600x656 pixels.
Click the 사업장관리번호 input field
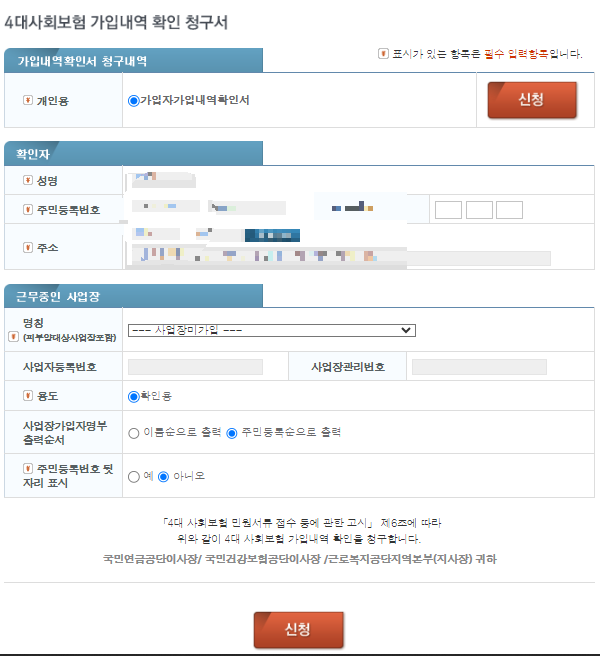click(x=479, y=367)
